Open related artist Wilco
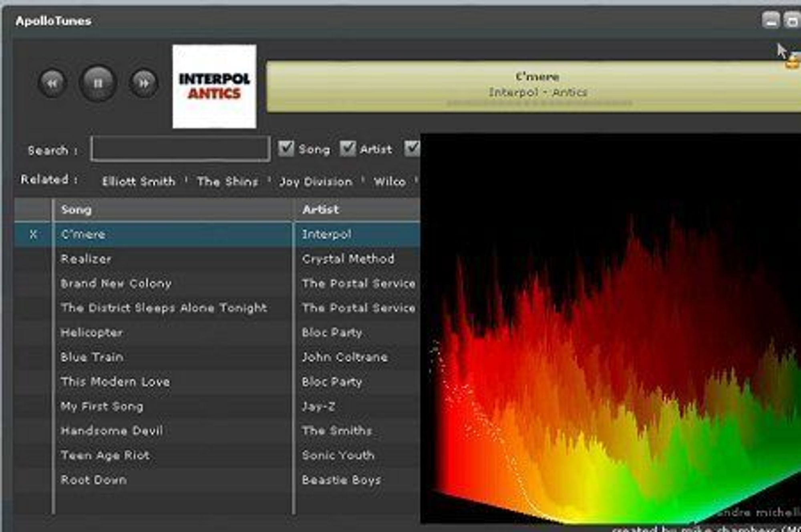This screenshot has height=532, width=801. pos(390,182)
